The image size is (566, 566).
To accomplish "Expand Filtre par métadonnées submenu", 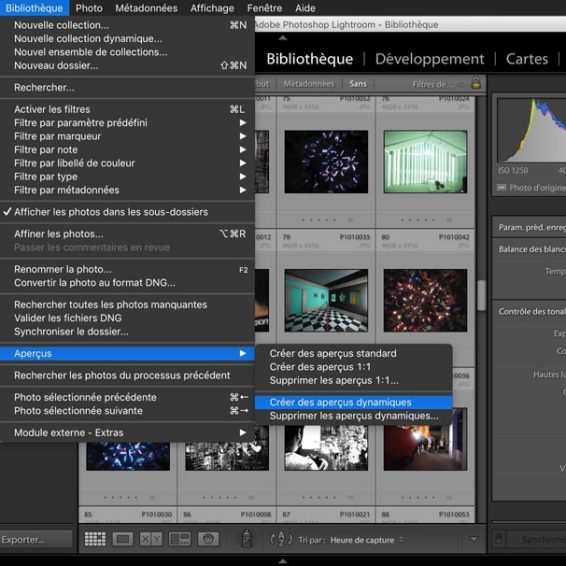I will 127,190.
